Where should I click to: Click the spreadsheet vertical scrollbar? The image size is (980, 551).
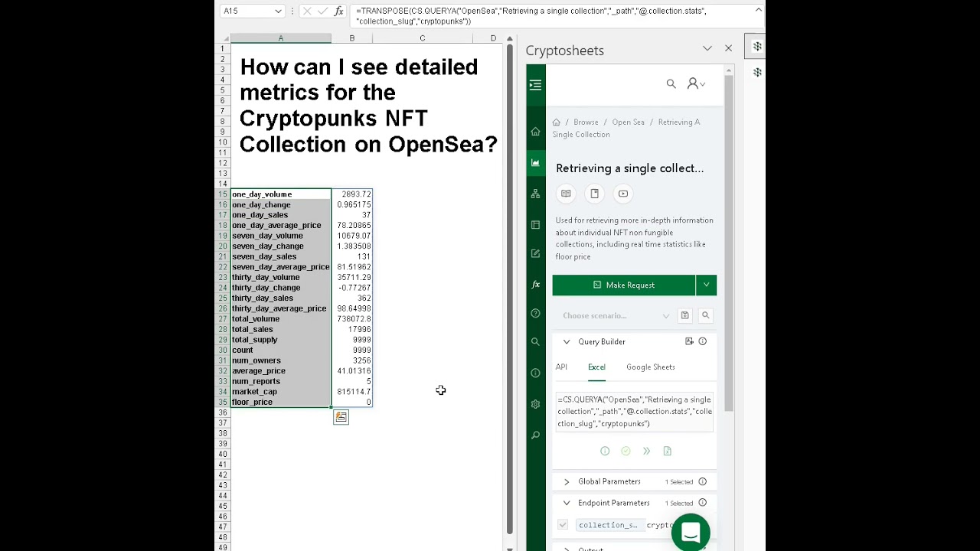510,291
